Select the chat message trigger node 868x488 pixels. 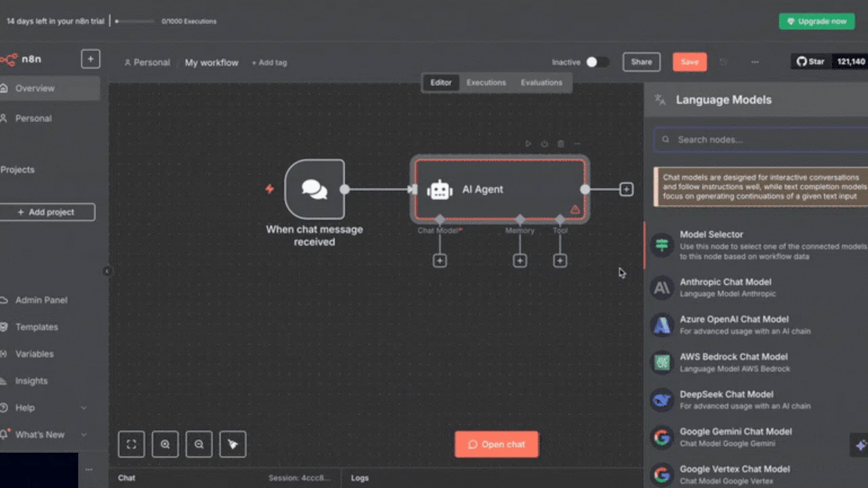click(314, 189)
